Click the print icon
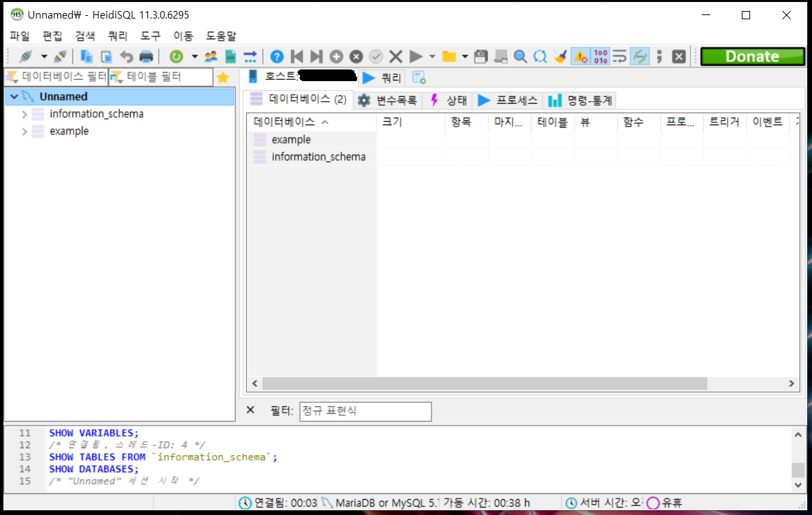 [146, 56]
